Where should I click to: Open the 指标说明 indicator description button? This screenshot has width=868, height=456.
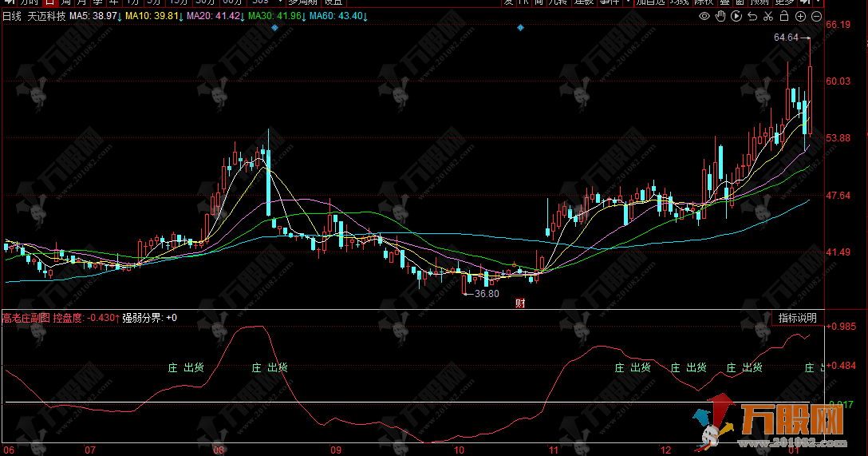click(797, 318)
